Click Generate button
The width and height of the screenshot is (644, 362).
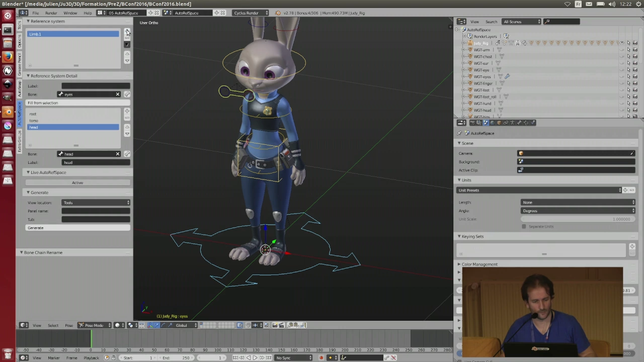78,228
